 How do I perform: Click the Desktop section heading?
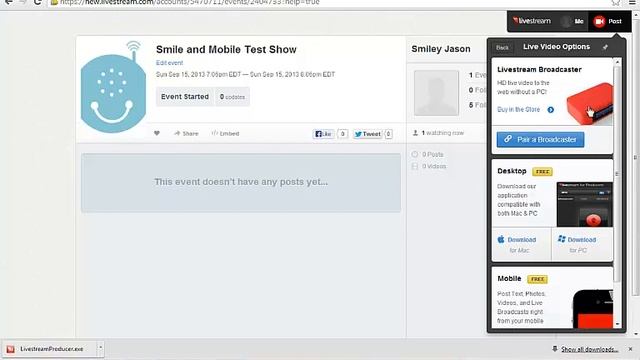512,171
